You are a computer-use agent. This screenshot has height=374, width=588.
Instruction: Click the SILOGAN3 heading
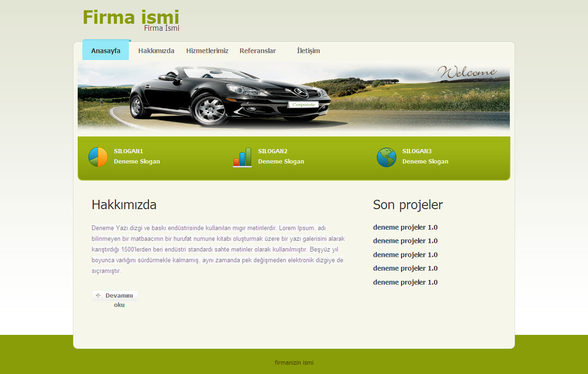[417, 151]
